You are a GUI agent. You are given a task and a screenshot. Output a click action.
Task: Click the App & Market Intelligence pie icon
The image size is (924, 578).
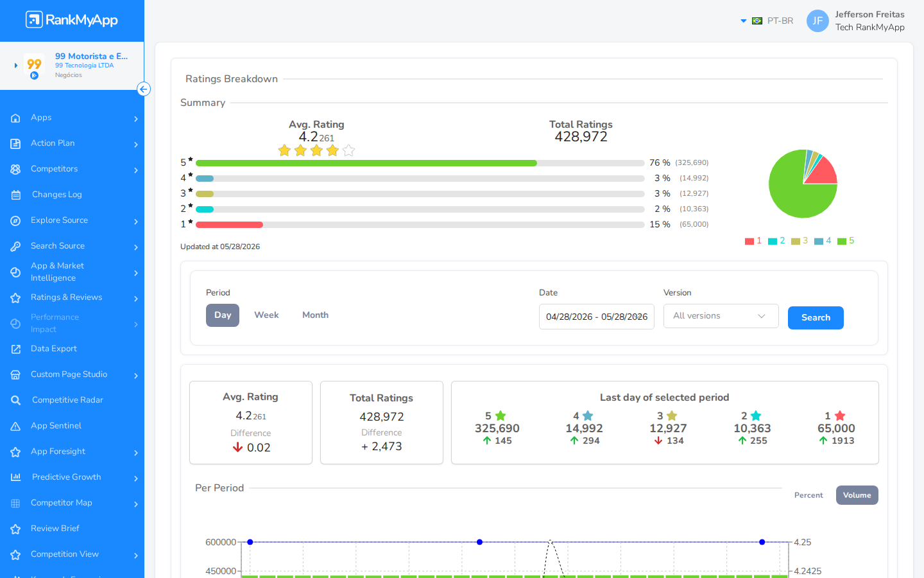(15, 272)
